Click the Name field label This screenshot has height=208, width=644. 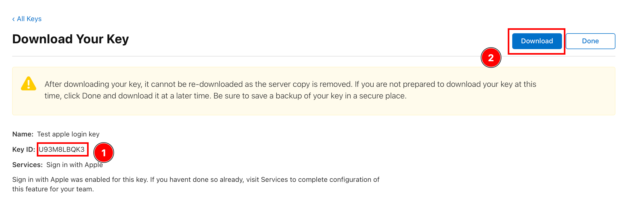click(23, 134)
